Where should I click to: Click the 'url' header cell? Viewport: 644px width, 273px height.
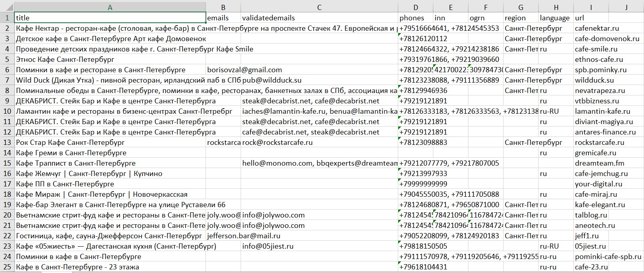[x=591, y=18]
